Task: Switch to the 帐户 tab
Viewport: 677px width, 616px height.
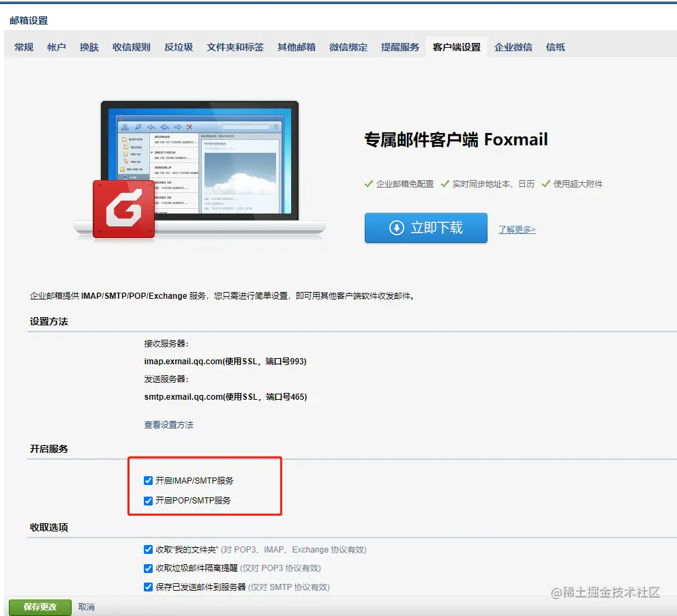Action: (x=57, y=47)
